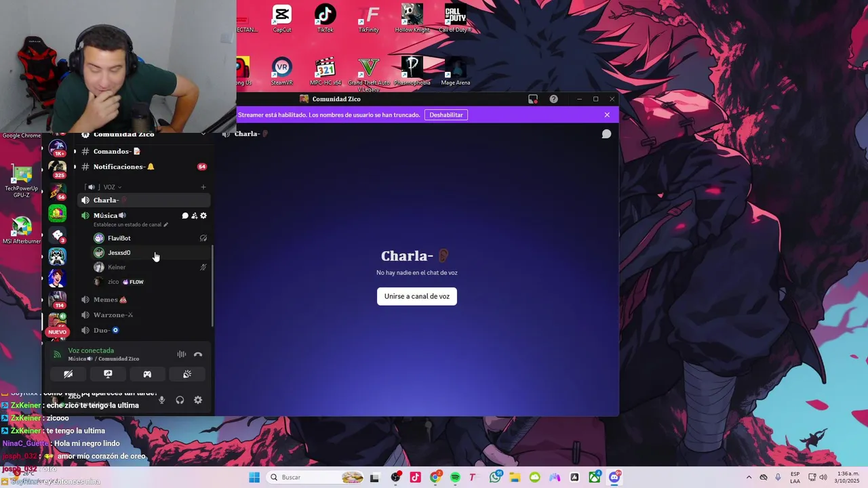
Task: Open MSI Afterburner desktop shortcut
Action: click(x=22, y=231)
